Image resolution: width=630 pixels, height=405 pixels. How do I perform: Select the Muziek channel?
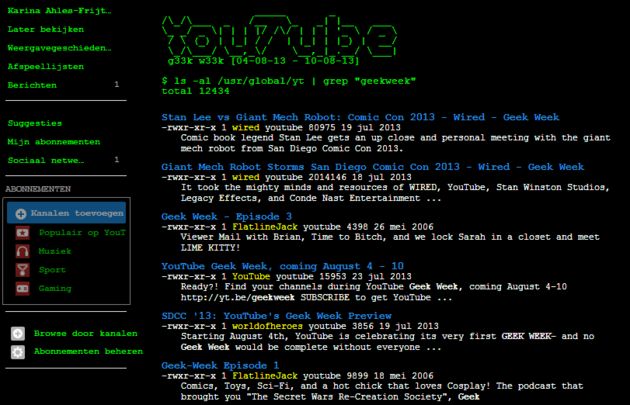coord(55,252)
